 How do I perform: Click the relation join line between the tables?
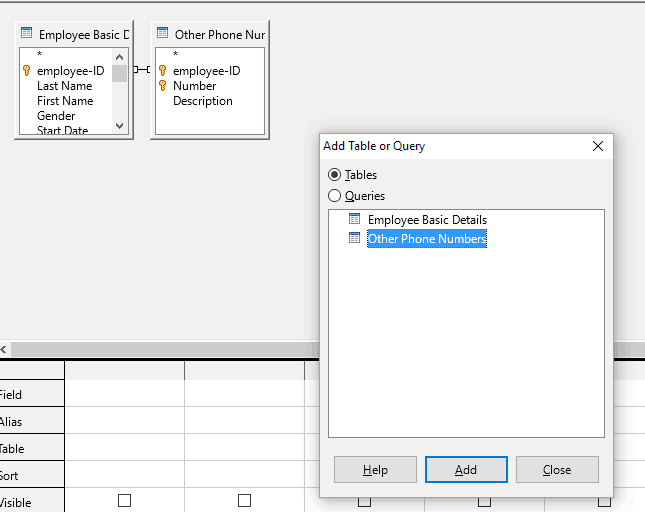(x=142, y=70)
